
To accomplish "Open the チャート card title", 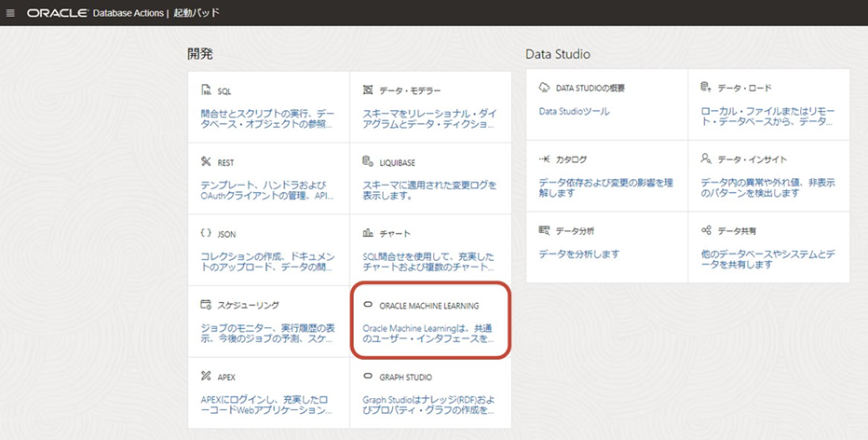I will click(395, 234).
